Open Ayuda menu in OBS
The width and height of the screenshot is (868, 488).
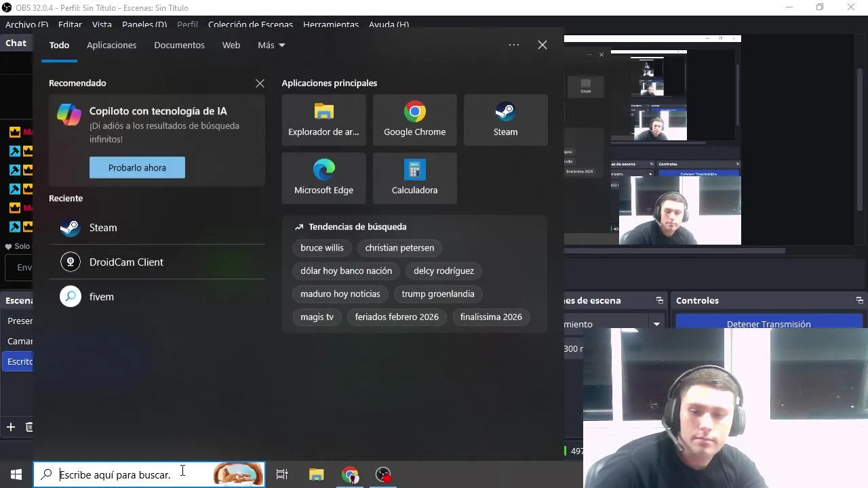[x=389, y=24]
